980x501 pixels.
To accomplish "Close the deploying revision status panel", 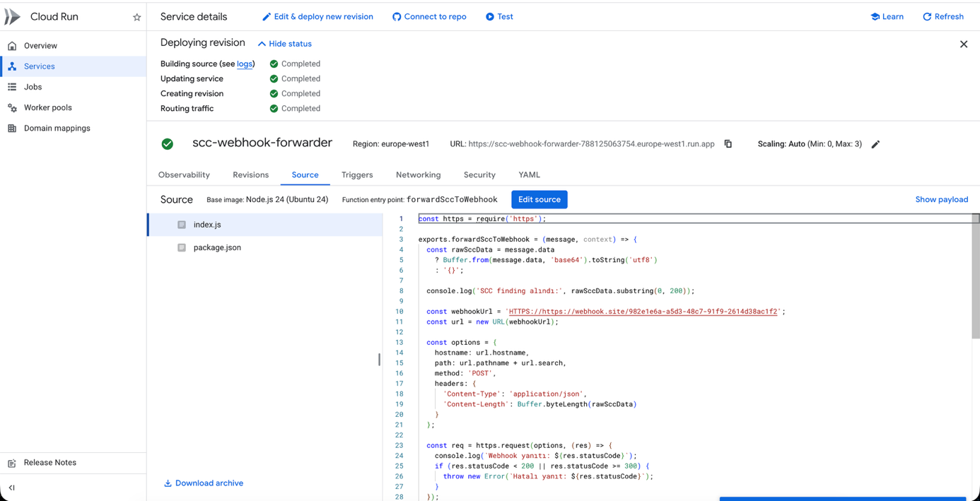I will coord(963,44).
